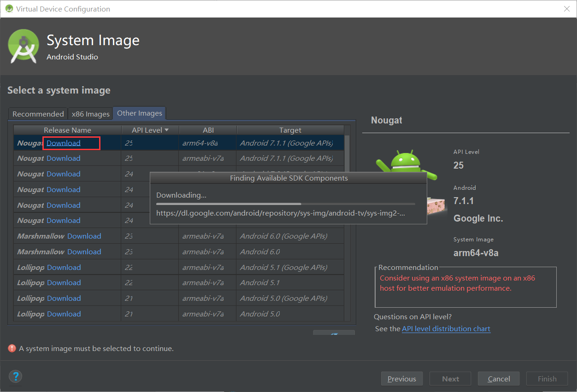Screen dimensions: 577x392
Task: Download plain Marshmallow Android 6.0 image
Action: point(84,252)
